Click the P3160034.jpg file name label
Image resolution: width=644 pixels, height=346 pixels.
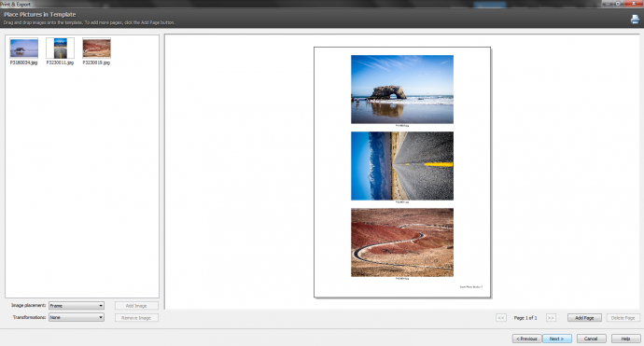pos(24,62)
